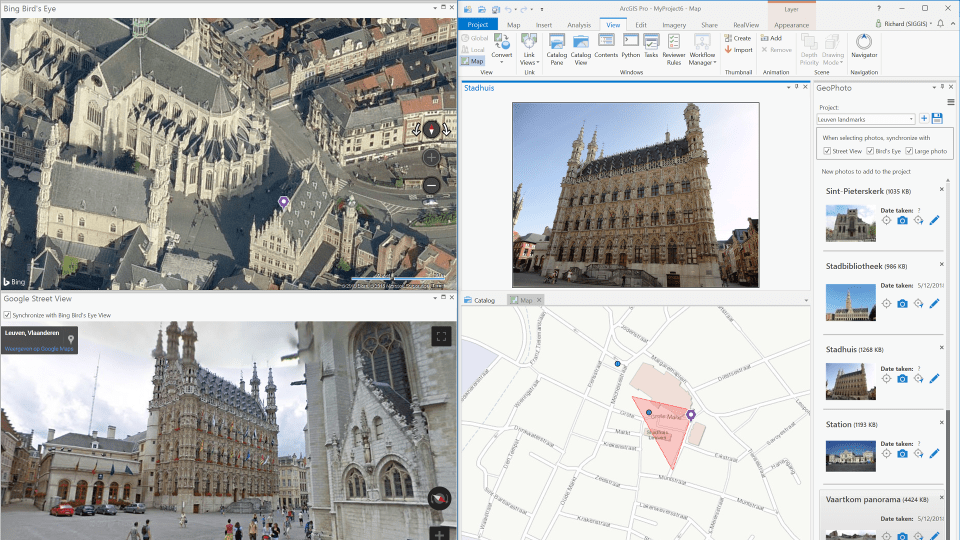Open the Project tab
The height and width of the screenshot is (540, 960).
point(478,24)
